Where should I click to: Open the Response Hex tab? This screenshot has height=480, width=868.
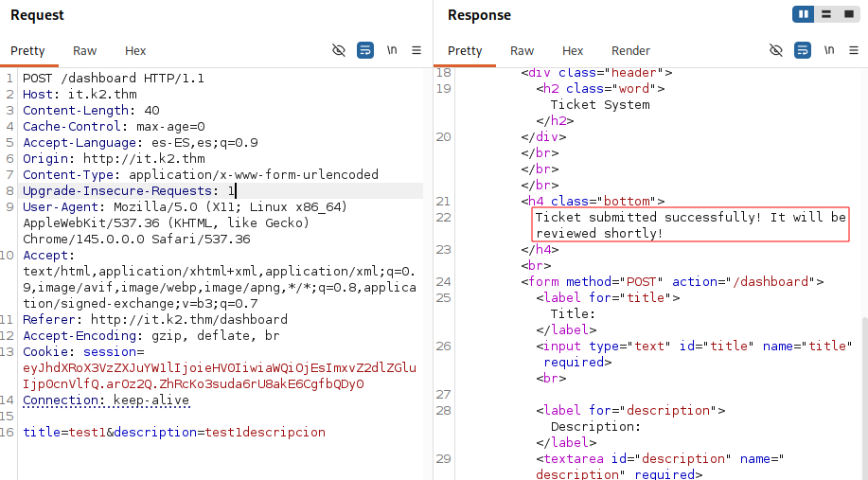pos(573,51)
